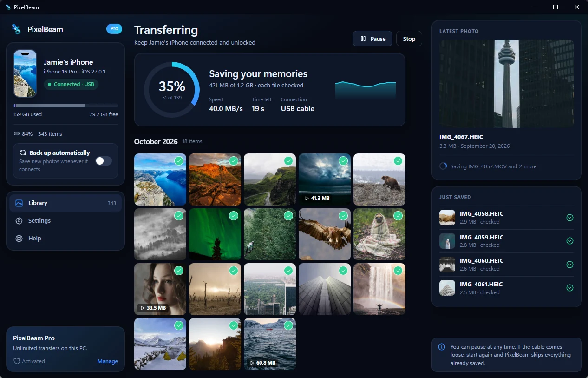
Task: Pause the transfer
Action: (372, 39)
